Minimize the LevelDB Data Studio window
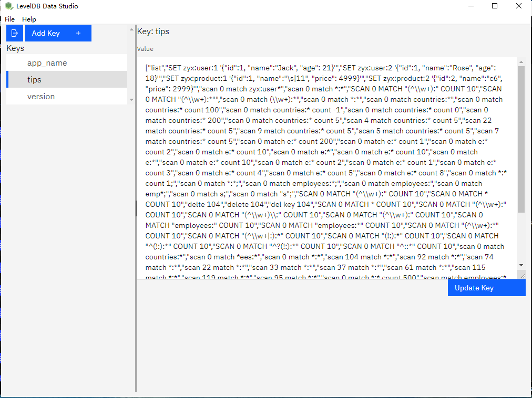532x398 pixels. 470,6
